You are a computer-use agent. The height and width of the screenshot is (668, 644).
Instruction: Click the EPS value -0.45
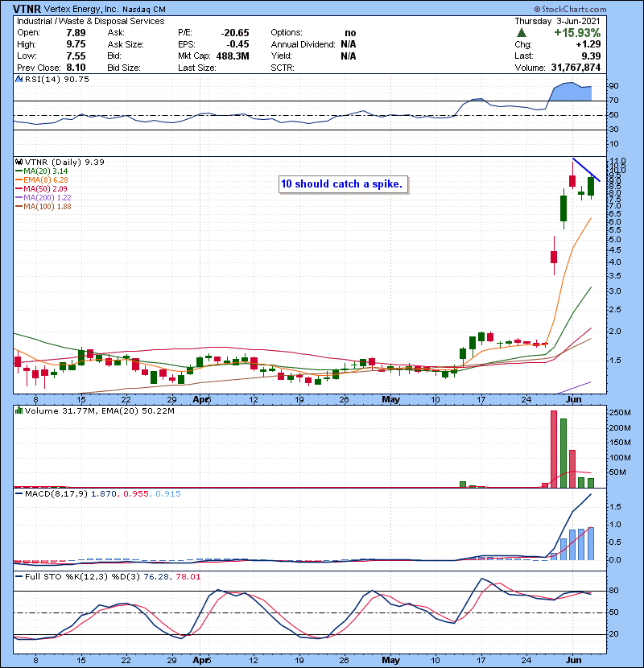(237, 44)
